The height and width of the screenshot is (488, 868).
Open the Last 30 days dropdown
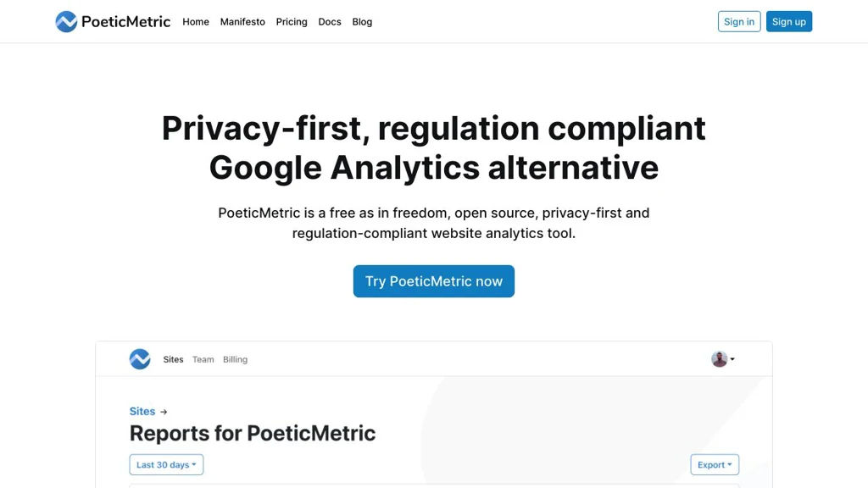point(166,465)
